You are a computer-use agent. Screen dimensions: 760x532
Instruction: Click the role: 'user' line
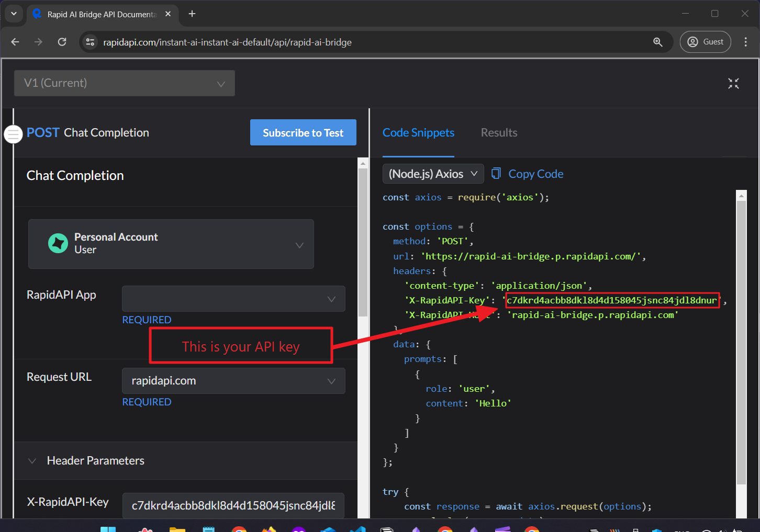pos(460,389)
